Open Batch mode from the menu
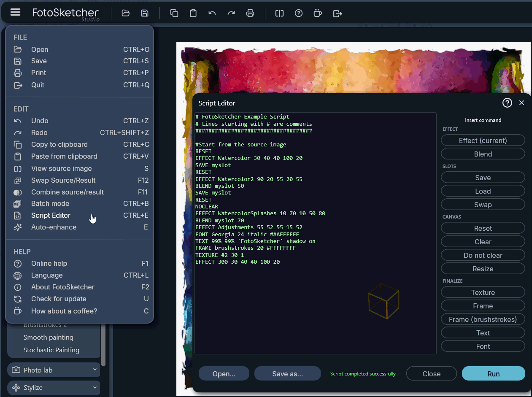 coord(79,203)
